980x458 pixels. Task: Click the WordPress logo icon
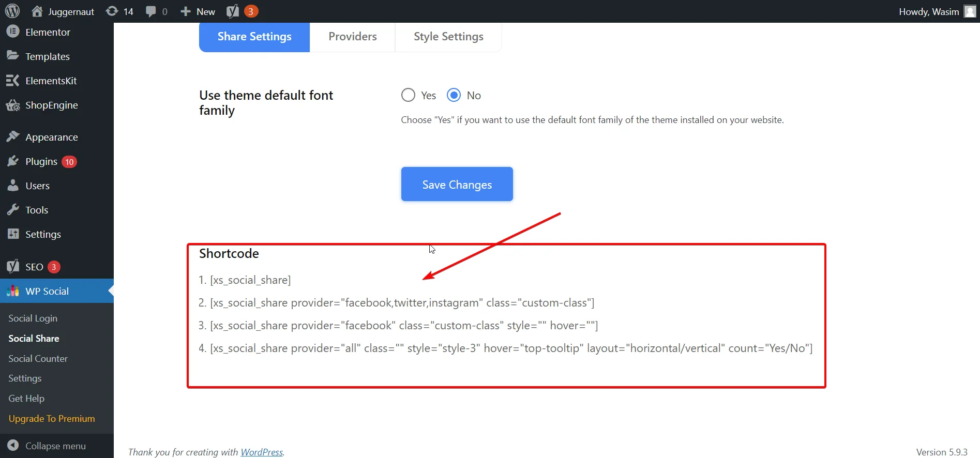[x=12, y=11]
